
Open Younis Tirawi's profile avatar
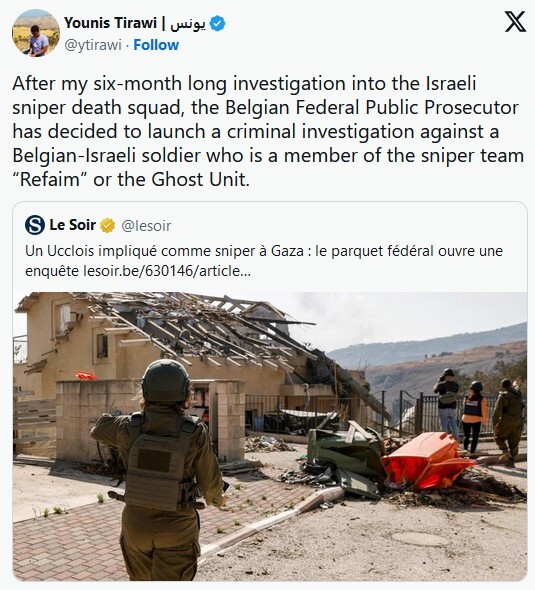36,33
